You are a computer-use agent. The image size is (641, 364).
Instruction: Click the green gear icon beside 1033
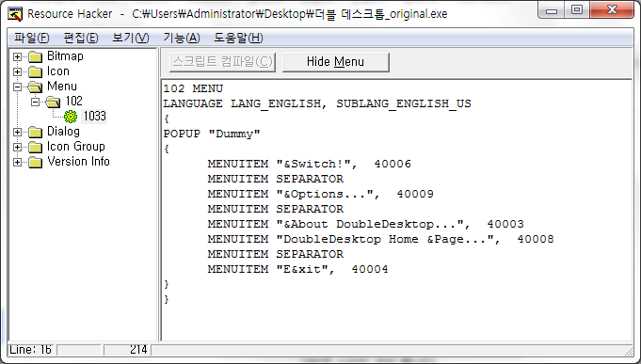[x=71, y=117]
